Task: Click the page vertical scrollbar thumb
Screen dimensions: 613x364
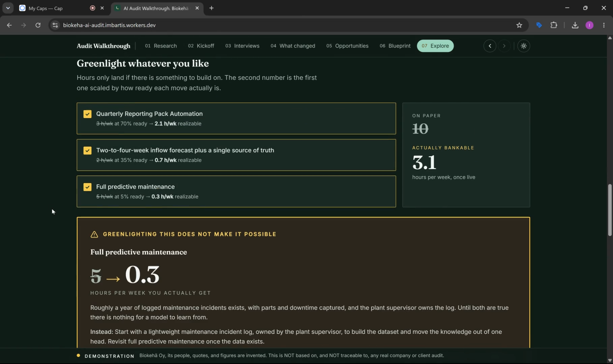Action: 610,210
